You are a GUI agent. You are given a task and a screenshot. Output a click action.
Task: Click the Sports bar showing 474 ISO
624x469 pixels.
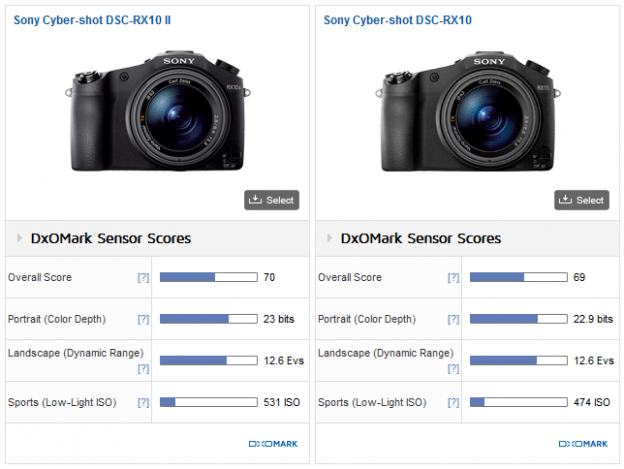(x=519, y=402)
